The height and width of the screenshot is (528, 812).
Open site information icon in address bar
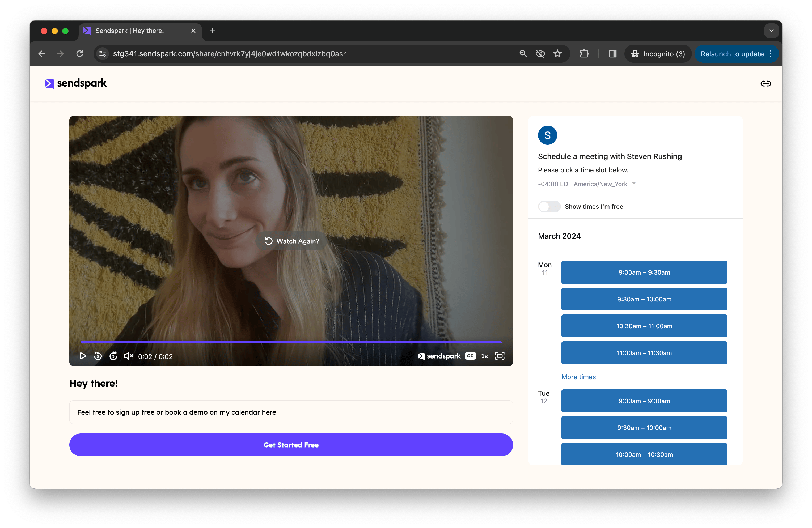pyautogui.click(x=102, y=54)
